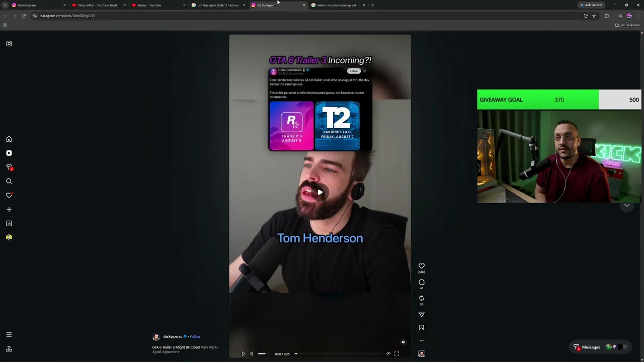Create new post with plus icon

pos(9,209)
